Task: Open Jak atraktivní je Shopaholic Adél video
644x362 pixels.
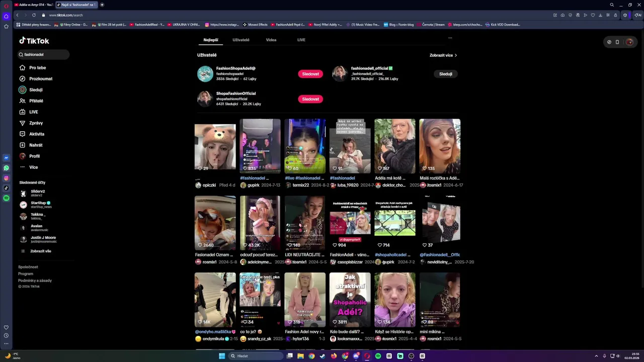Action: coord(350,300)
